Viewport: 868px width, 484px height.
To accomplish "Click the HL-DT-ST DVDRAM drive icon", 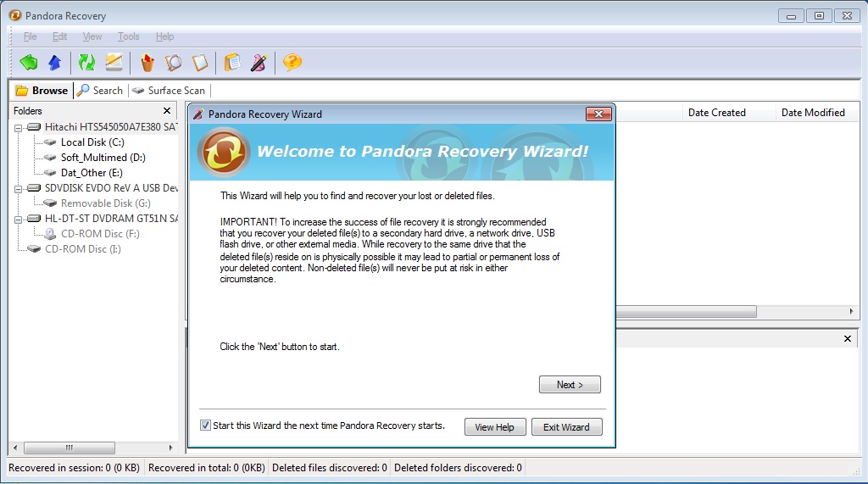I will pyautogui.click(x=34, y=218).
